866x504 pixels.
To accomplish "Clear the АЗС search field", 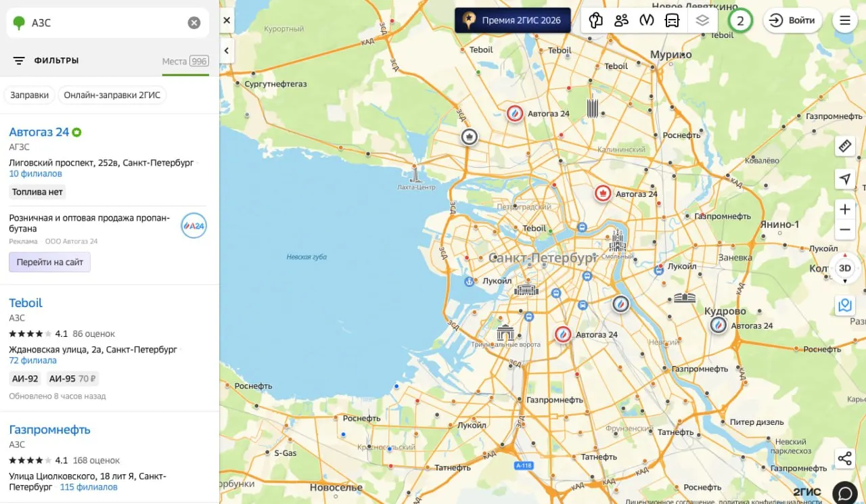I will click(194, 23).
